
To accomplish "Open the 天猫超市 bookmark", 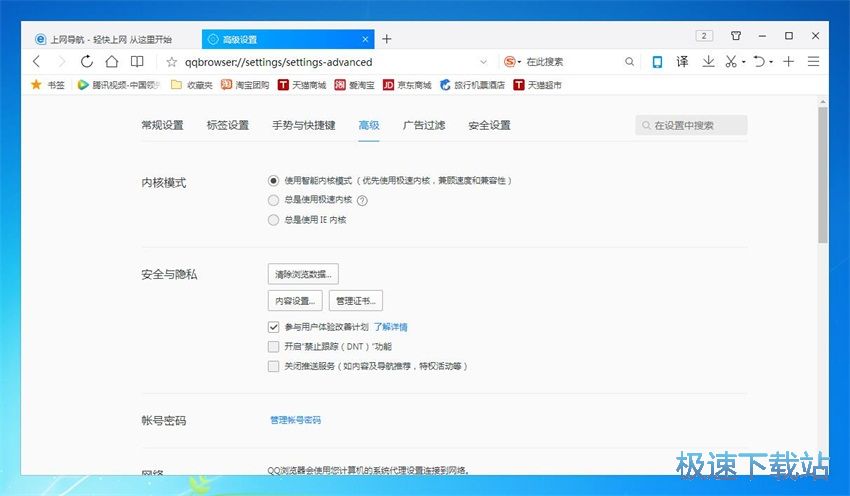I will pyautogui.click(x=538, y=85).
